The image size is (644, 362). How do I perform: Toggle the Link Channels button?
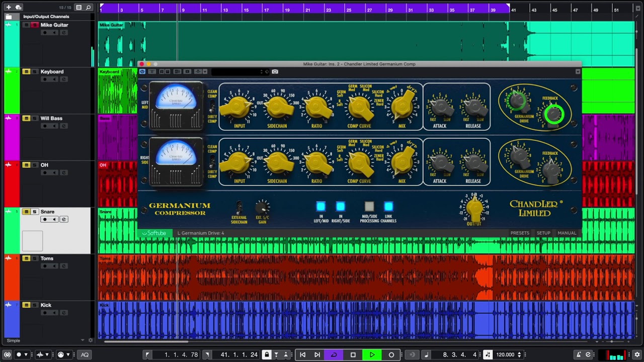coord(388,206)
